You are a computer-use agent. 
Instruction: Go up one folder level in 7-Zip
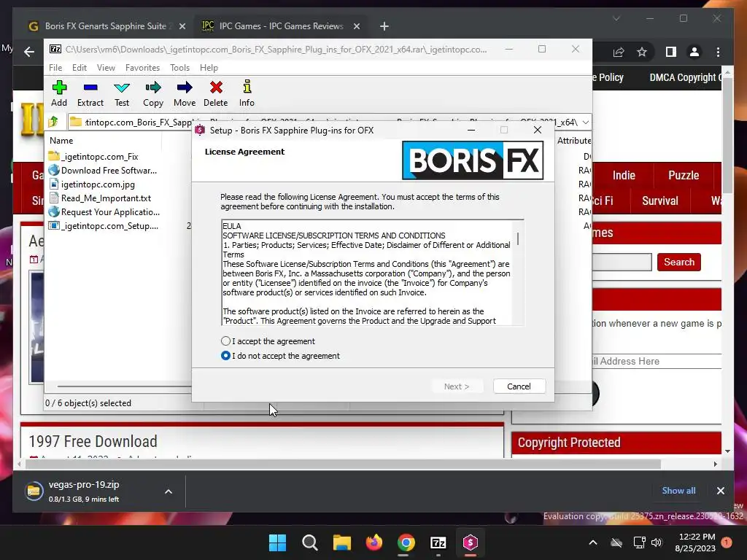53,122
